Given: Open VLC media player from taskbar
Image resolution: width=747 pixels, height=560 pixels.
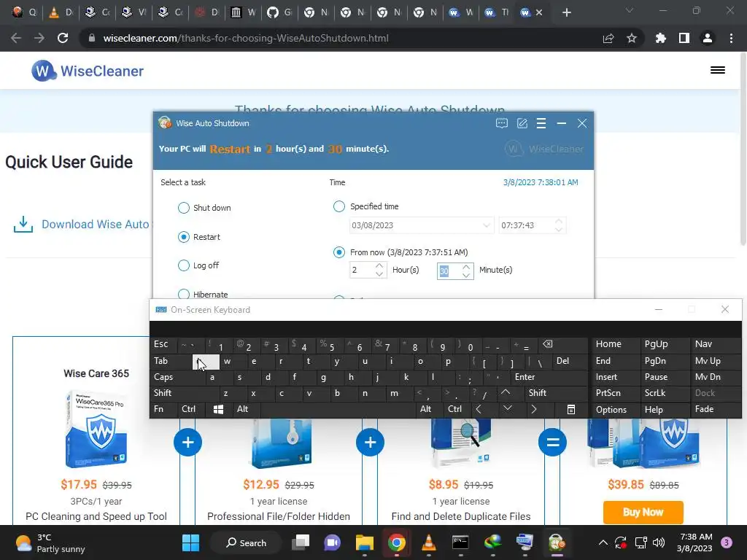Looking at the screenshot, I should click(x=428, y=542).
